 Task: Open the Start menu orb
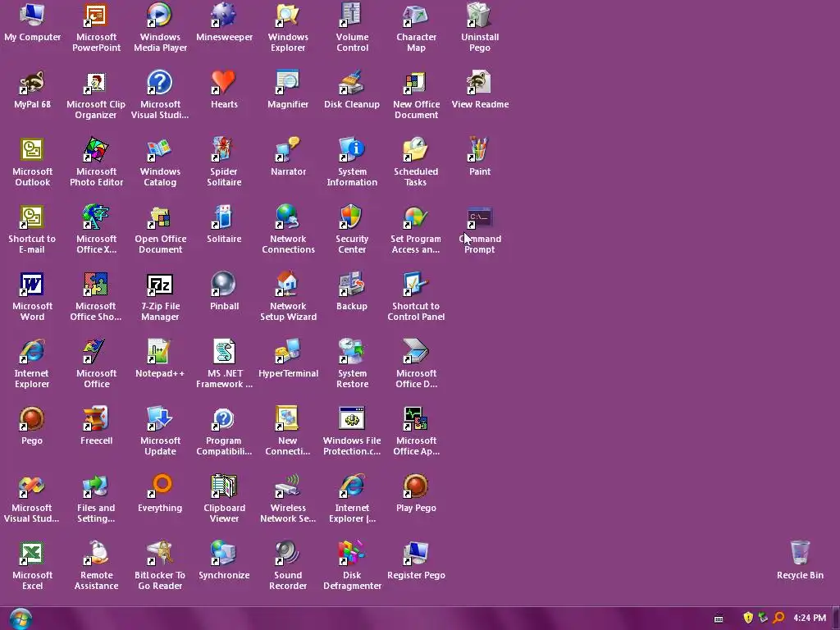[x=21, y=619]
